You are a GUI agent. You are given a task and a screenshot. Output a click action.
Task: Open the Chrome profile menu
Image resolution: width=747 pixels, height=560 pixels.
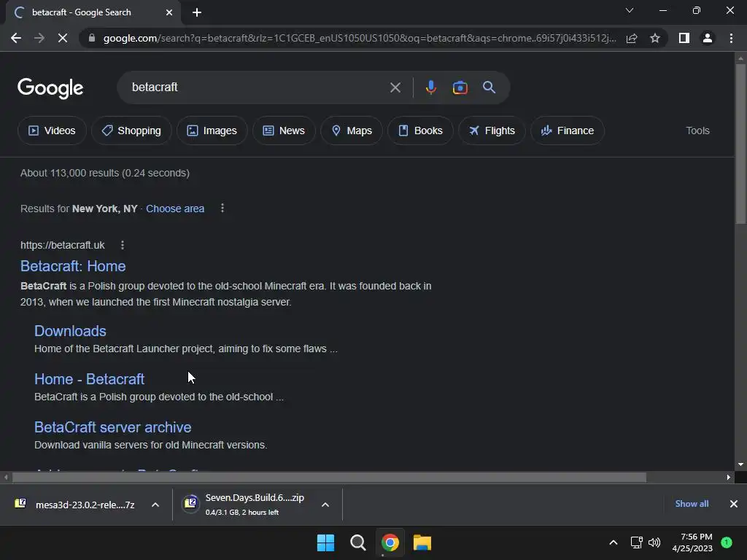point(708,38)
